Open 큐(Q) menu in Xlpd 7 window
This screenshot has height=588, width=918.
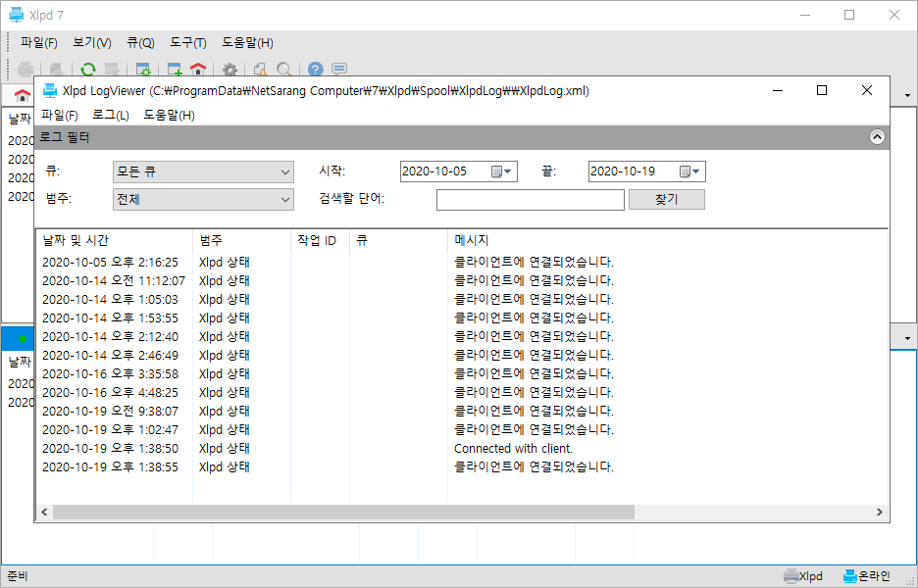coord(140,43)
